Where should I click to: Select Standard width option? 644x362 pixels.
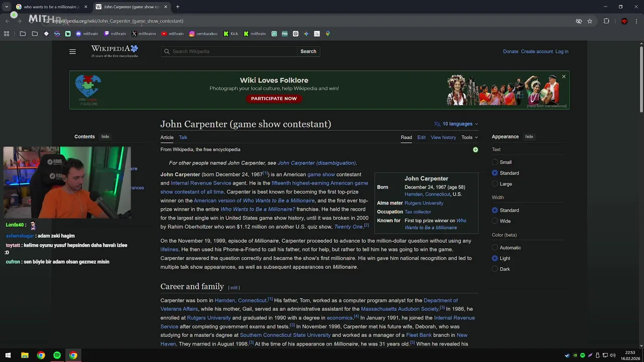point(495,210)
